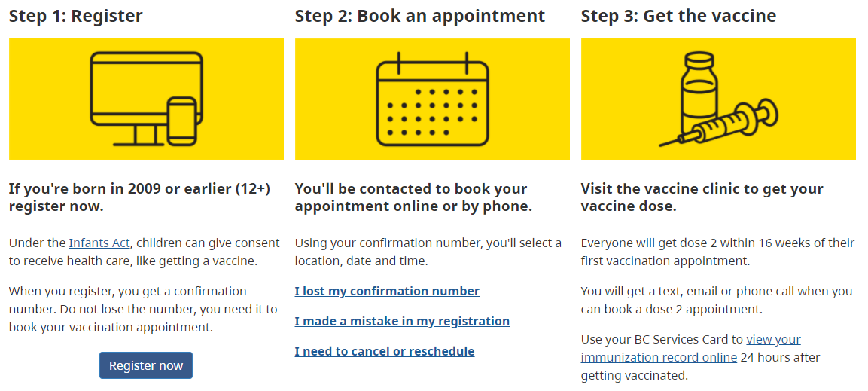The height and width of the screenshot is (391, 868).
Task: Click the yellow Get the vaccine banner
Action: (x=718, y=99)
